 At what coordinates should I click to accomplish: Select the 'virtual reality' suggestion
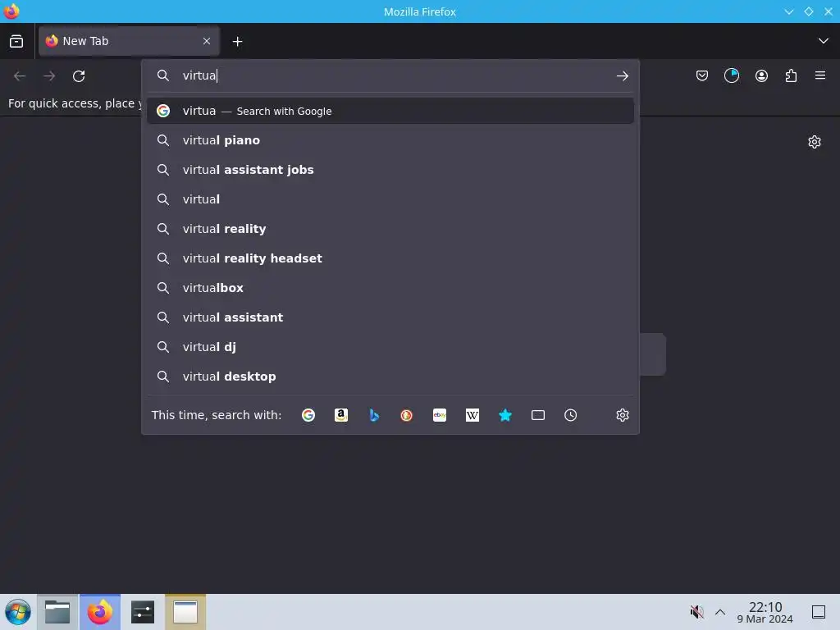tap(390, 229)
